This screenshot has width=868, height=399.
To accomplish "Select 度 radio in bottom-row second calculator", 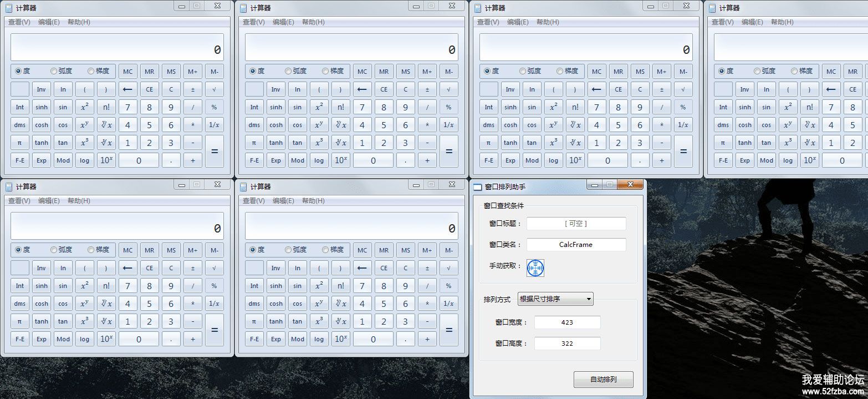I will click(x=257, y=250).
